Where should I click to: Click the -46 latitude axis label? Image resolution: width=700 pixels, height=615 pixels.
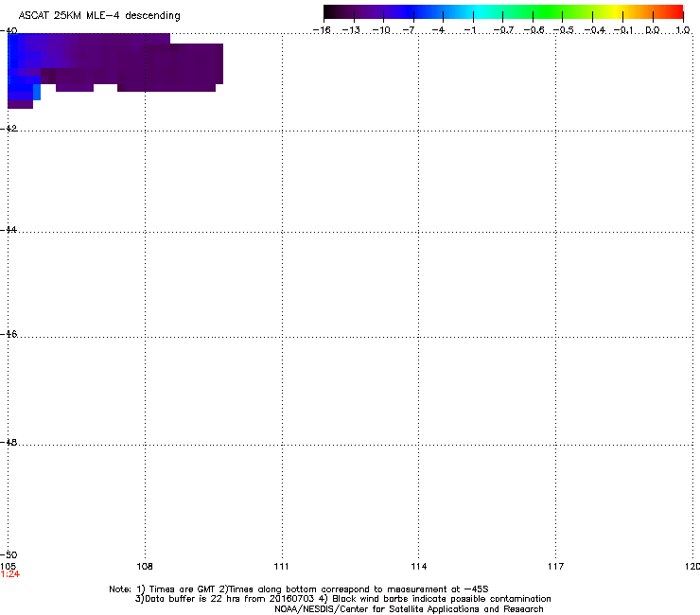coord(9,334)
